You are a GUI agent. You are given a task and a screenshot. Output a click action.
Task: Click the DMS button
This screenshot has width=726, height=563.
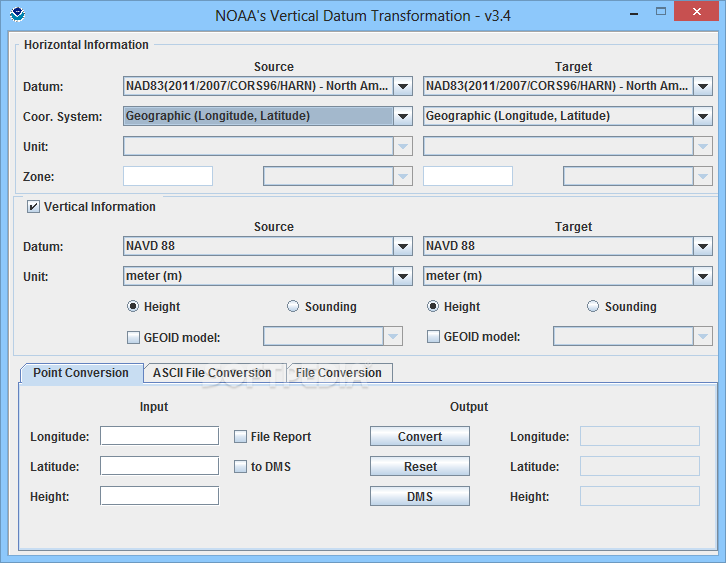pyautogui.click(x=419, y=496)
